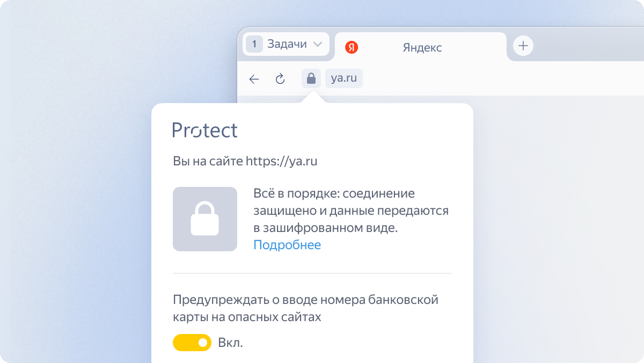This screenshot has width=644, height=363.
Task: Switch to the Яндекс tab
Action: click(421, 47)
